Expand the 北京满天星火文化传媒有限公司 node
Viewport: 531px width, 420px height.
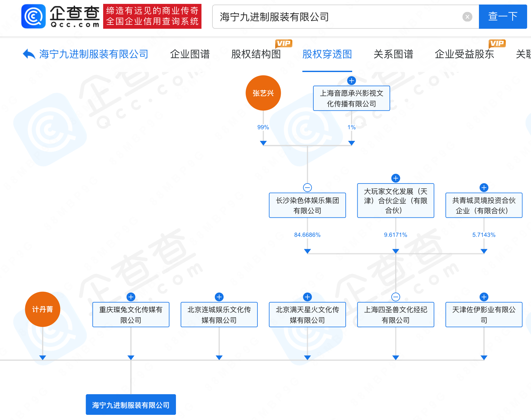(x=307, y=297)
